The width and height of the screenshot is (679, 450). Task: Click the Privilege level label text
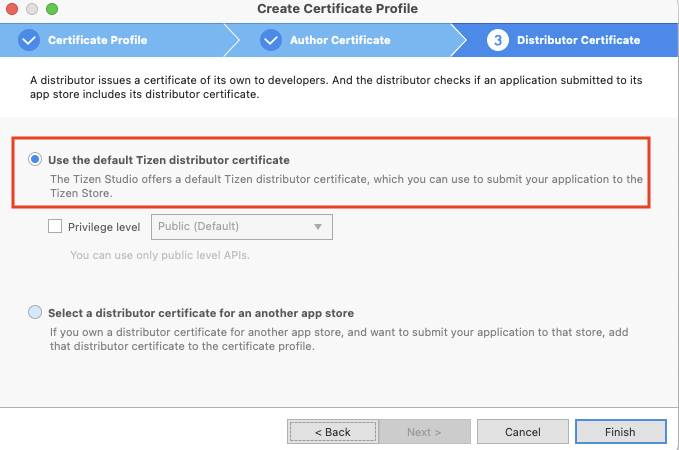(x=104, y=227)
